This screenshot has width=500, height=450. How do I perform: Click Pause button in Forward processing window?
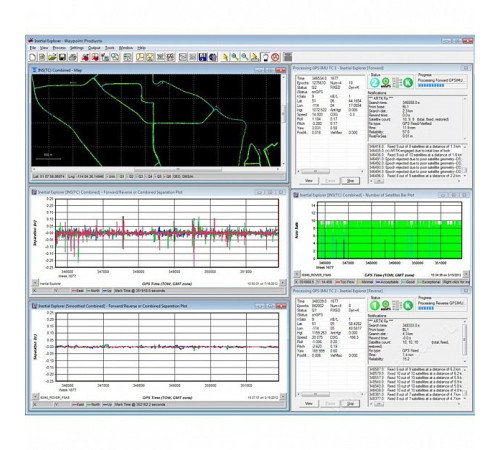point(330,181)
